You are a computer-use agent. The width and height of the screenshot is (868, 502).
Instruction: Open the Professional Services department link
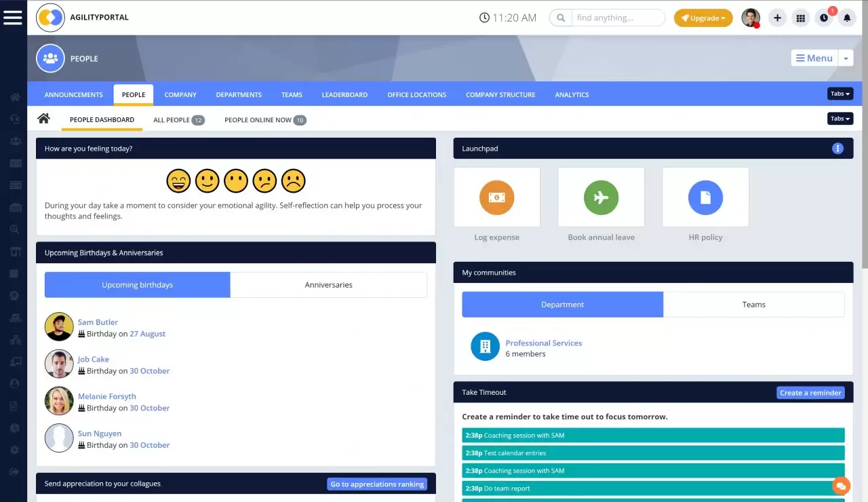click(543, 343)
